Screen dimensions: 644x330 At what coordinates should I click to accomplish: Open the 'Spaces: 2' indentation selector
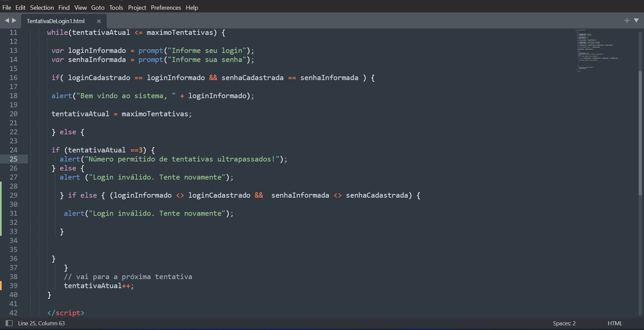point(564,323)
